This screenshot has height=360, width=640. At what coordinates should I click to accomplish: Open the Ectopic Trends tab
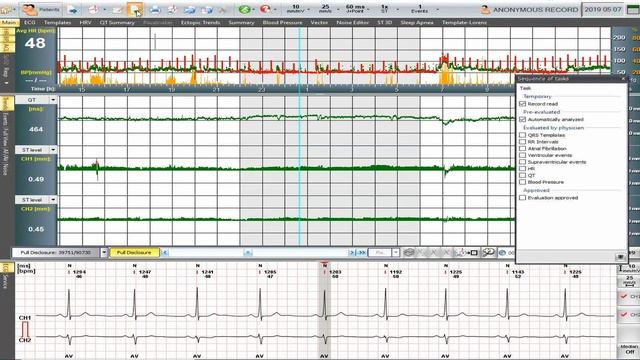200,22
